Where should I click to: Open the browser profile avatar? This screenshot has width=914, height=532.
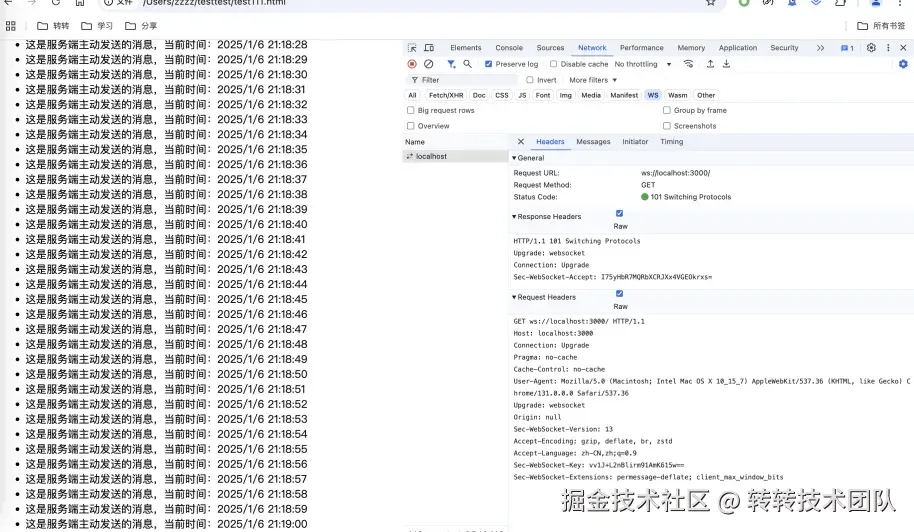coord(876,3)
